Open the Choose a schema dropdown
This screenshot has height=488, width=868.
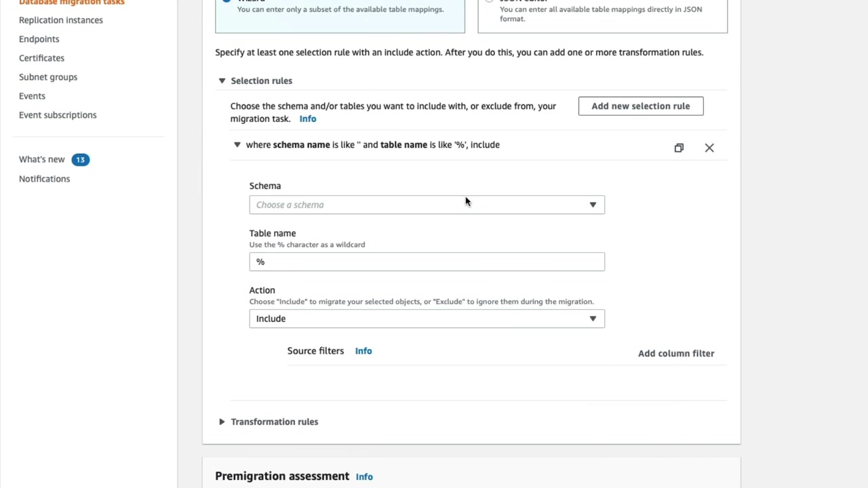427,205
